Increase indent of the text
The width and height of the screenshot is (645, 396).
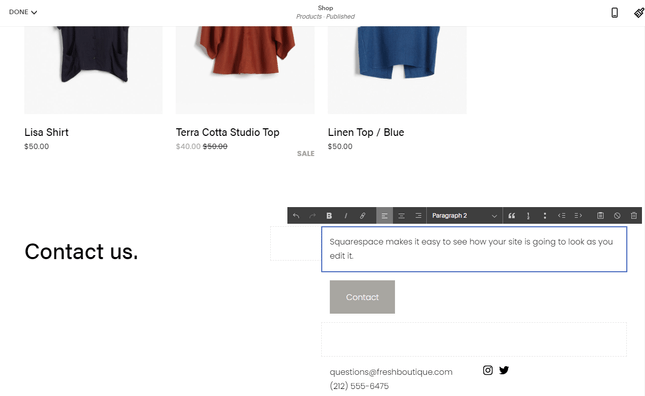[x=578, y=215]
